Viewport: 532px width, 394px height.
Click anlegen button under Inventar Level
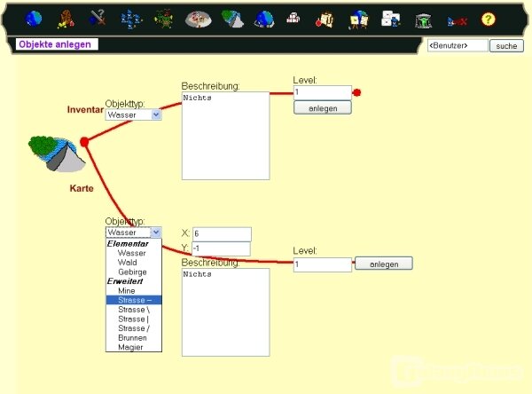click(x=323, y=108)
